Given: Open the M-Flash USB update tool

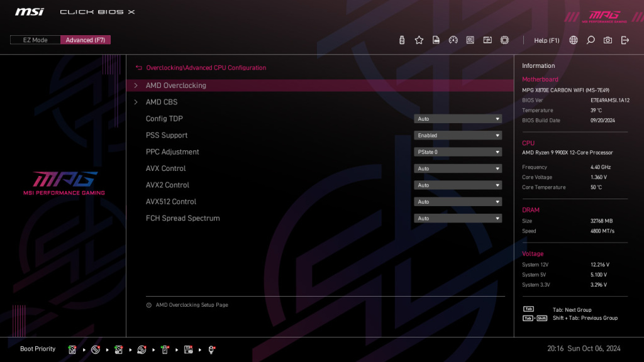Looking at the screenshot, I should point(401,40).
